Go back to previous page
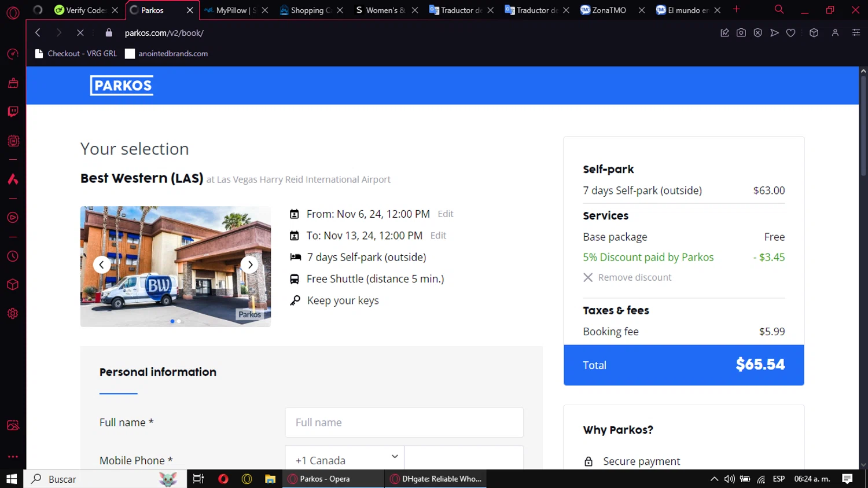The height and width of the screenshot is (488, 868). click(38, 33)
